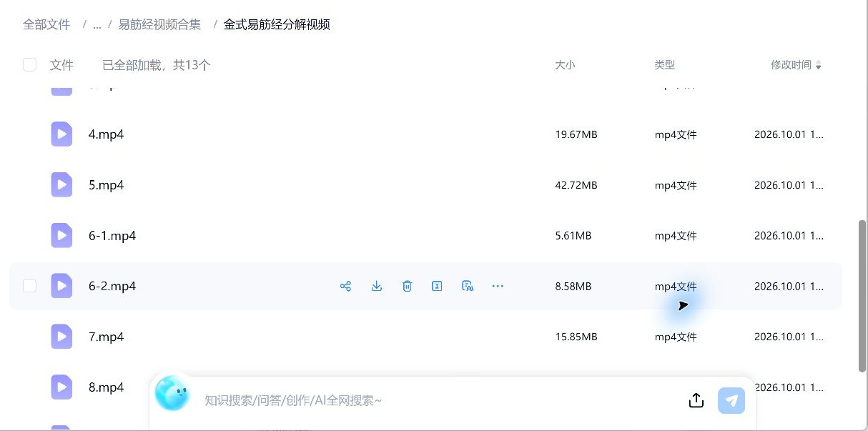The image size is (868, 431).
Task: Click the video icon beside 5.mp4
Action: point(61,185)
